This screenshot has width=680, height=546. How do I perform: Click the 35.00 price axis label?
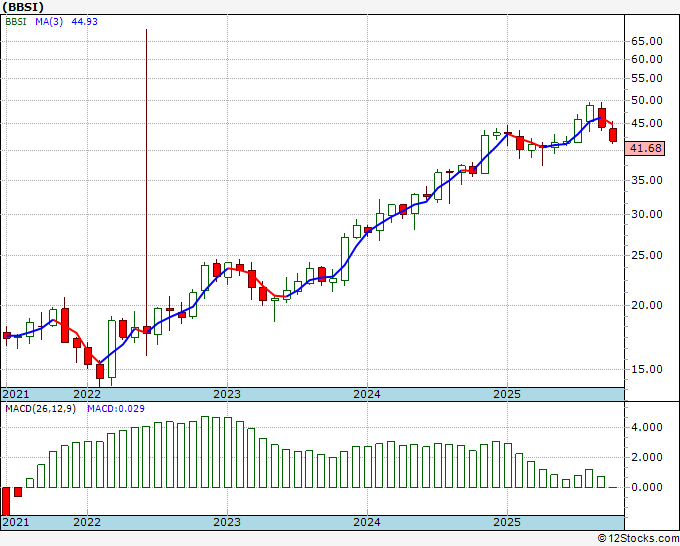click(x=647, y=180)
